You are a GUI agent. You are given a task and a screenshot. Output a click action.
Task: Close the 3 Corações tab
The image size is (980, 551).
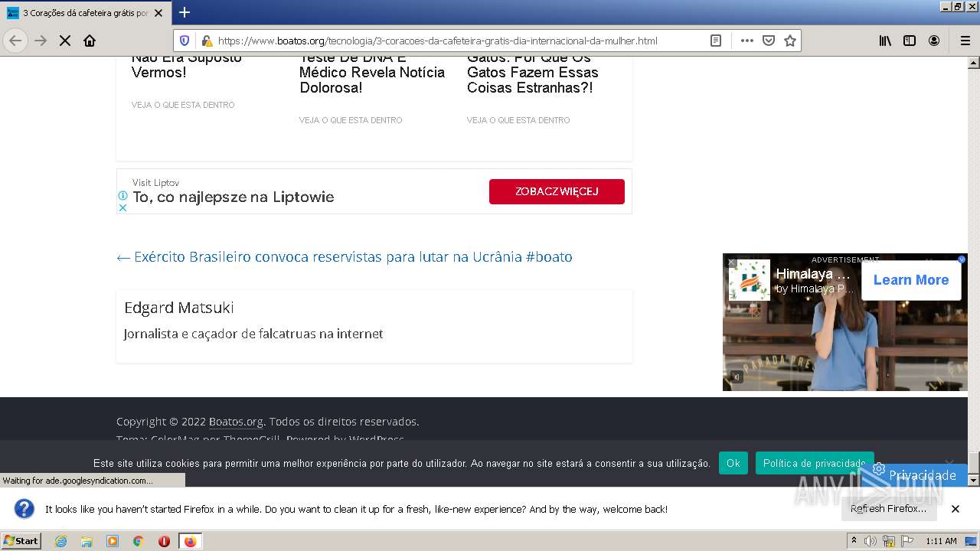pyautogui.click(x=158, y=13)
